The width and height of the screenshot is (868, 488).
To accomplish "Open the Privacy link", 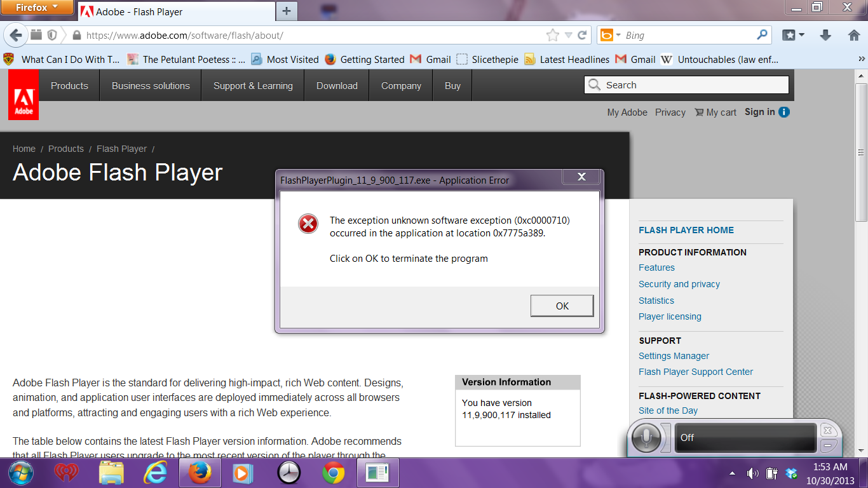I will pyautogui.click(x=670, y=112).
